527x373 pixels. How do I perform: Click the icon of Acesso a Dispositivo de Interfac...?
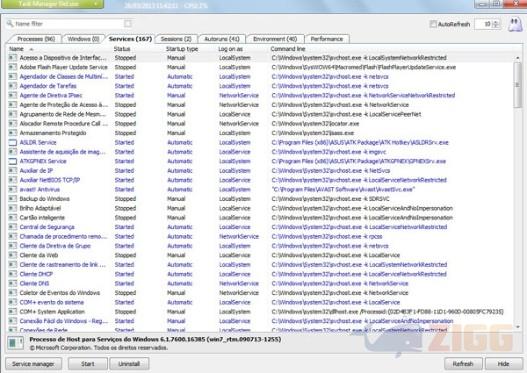[13, 58]
